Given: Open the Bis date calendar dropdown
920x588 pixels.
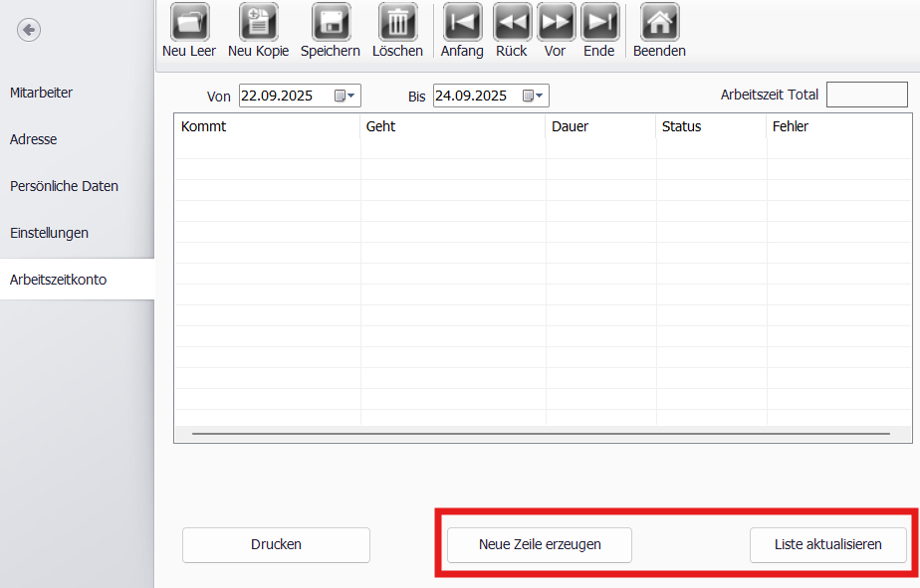Looking at the screenshot, I should (x=534, y=96).
